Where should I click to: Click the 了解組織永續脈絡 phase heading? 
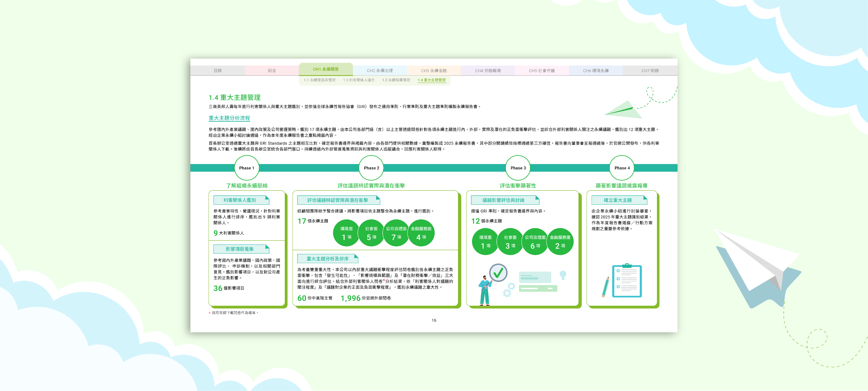click(247, 186)
